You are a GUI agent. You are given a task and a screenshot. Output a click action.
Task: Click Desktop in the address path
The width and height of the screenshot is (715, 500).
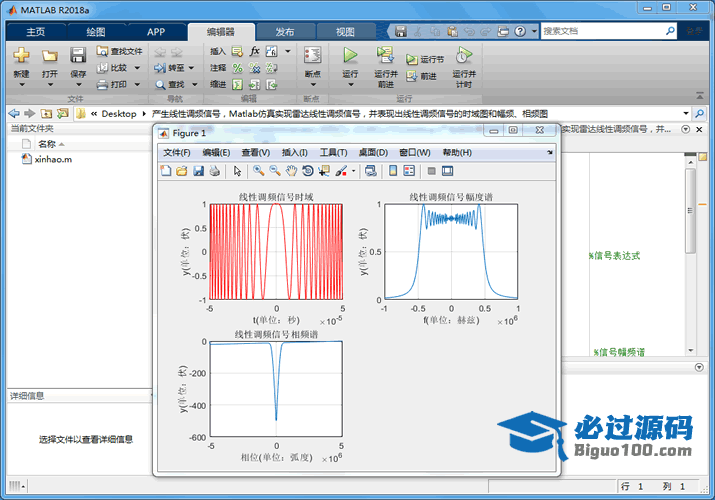(119, 113)
